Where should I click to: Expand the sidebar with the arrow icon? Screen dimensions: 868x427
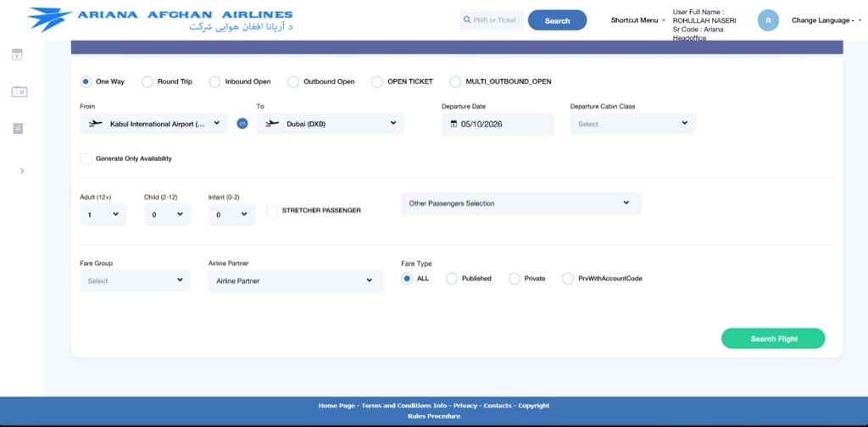point(22,171)
